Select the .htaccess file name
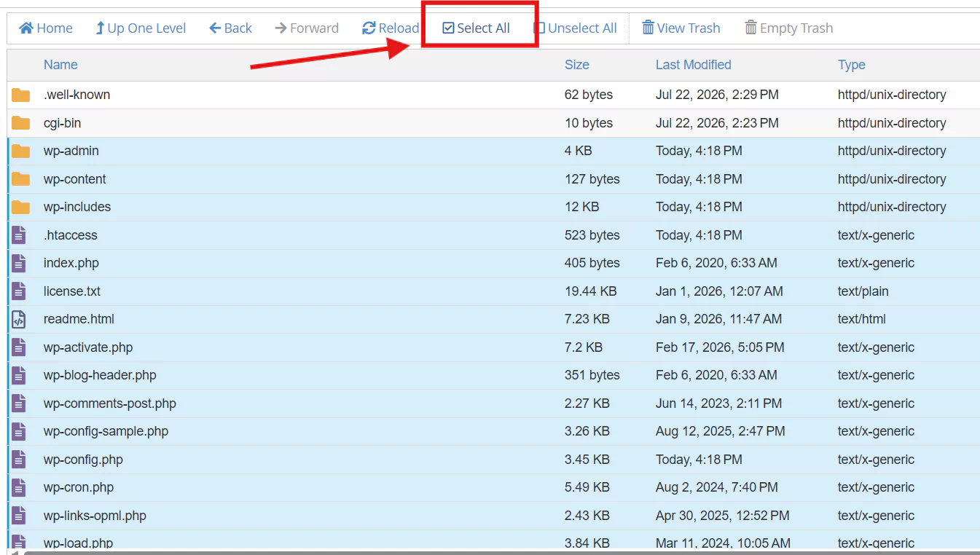The width and height of the screenshot is (980, 555). pyautogui.click(x=70, y=235)
